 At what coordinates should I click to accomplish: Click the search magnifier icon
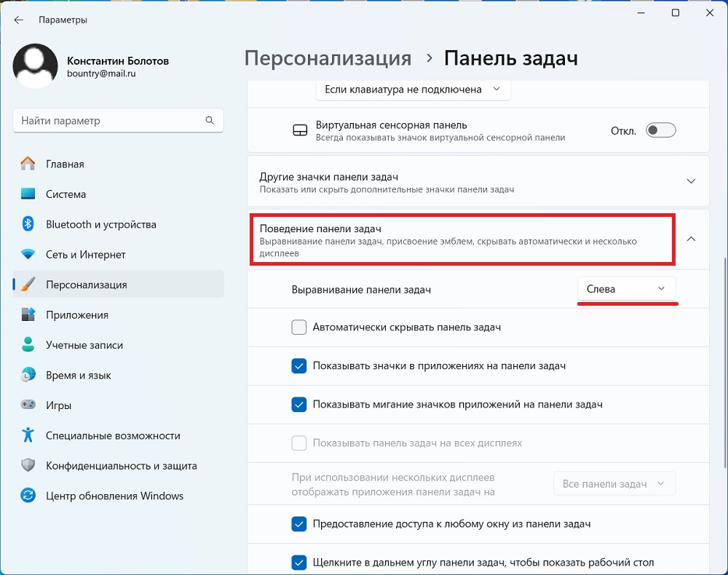pyautogui.click(x=210, y=121)
